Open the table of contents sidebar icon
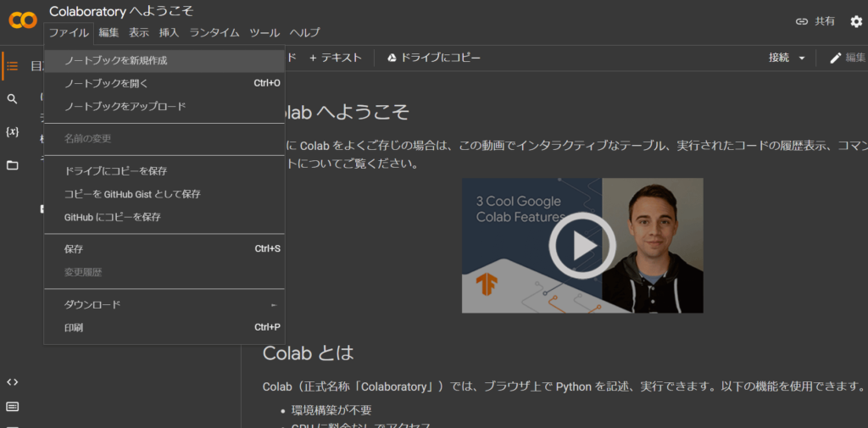This screenshot has width=868, height=428. pos(12,66)
